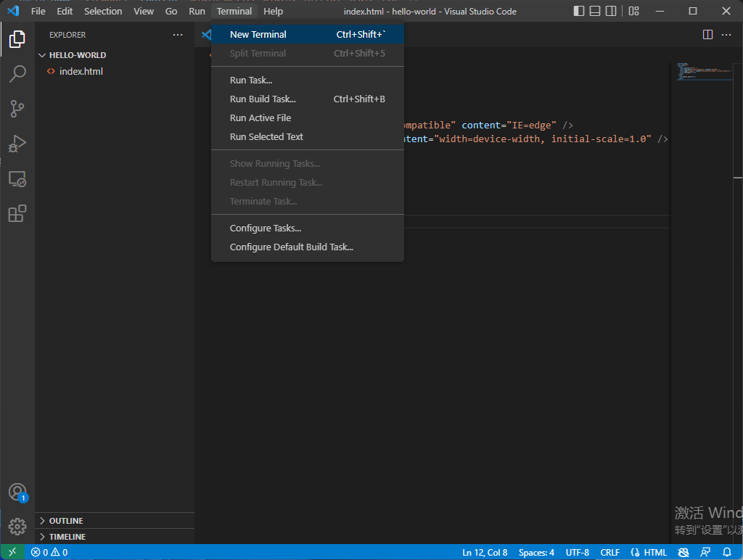Open the Accounts menu icon

[17, 493]
